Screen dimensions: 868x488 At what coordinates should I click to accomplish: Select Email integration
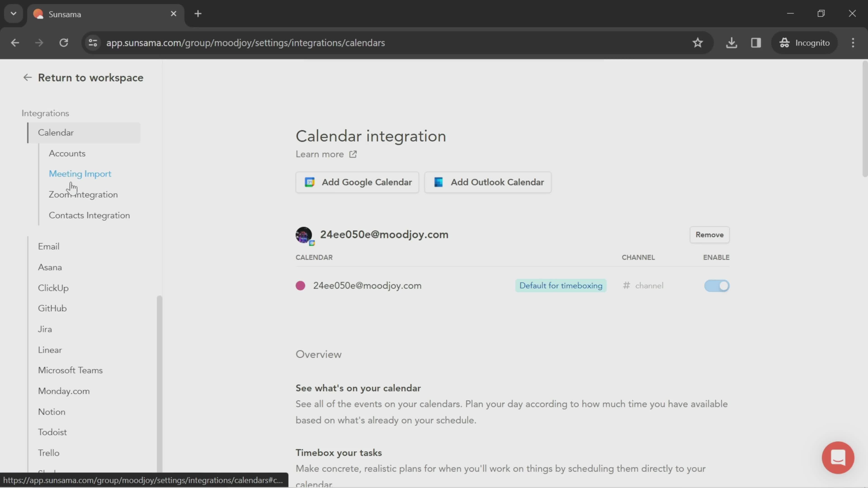(49, 246)
